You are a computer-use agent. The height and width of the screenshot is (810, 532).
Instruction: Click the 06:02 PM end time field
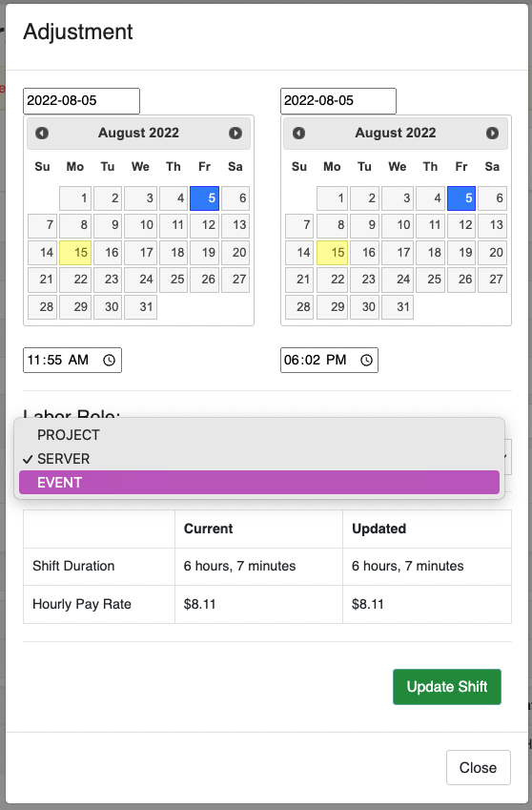(329, 360)
